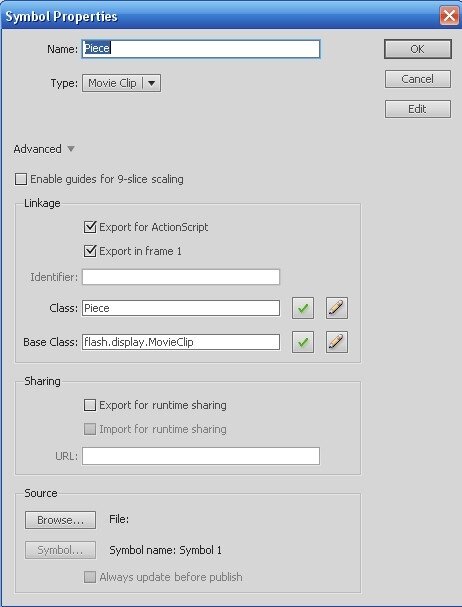Edit the Class definition with pencil icon
462x607 pixels.
[x=337, y=308]
